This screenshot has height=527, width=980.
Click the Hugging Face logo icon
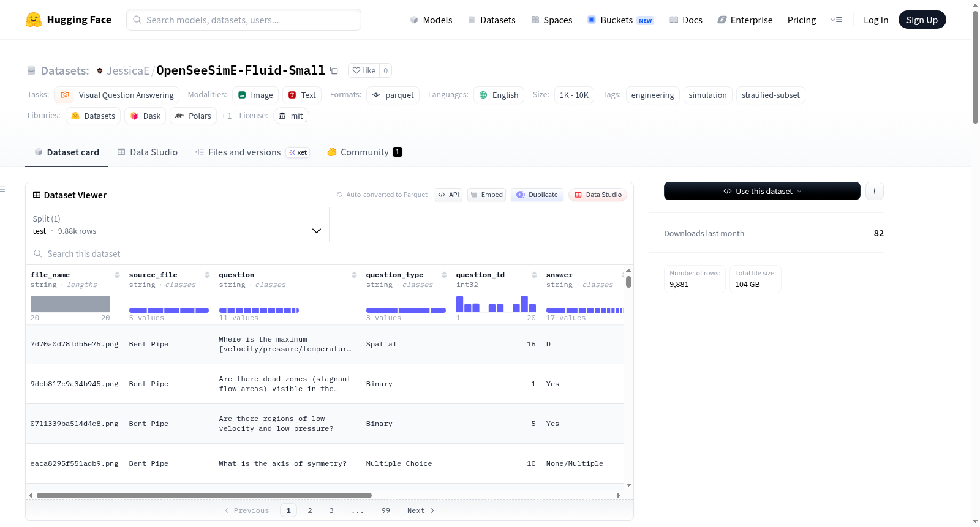point(34,20)
